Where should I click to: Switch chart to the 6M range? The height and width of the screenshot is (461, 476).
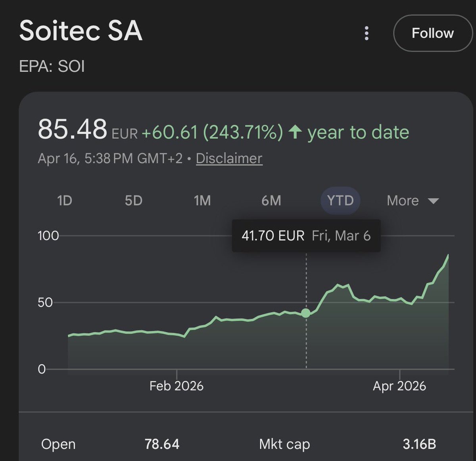click(271, 201)
